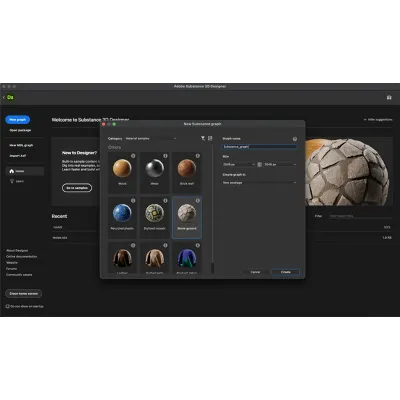Open the gift icon in the top right

click(x=389, y=97)
